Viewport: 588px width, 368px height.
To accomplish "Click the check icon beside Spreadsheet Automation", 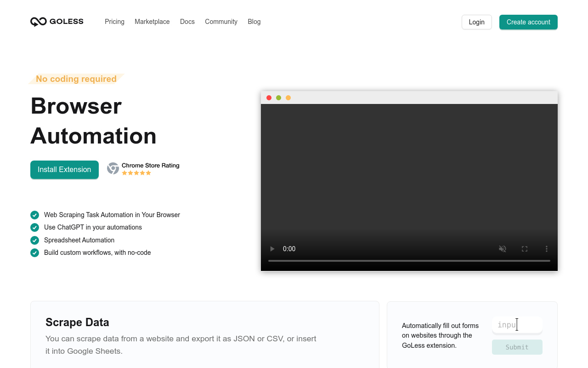I will [x=34, y=240].
